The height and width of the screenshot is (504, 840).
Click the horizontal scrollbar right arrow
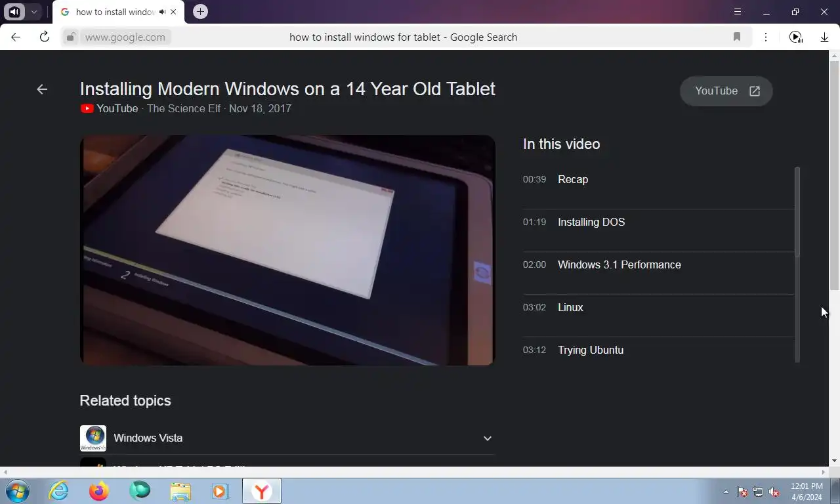click(824, 472)
